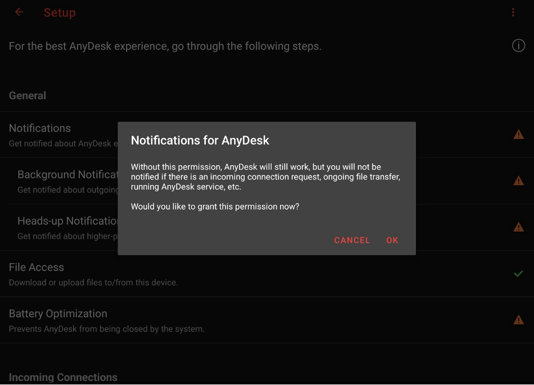Click the Incoming Connections section header

click(63, 377)
